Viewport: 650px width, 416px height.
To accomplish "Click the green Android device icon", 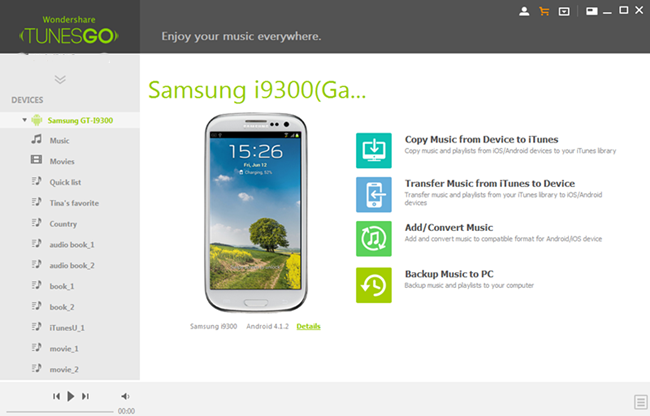I will 37,120.
